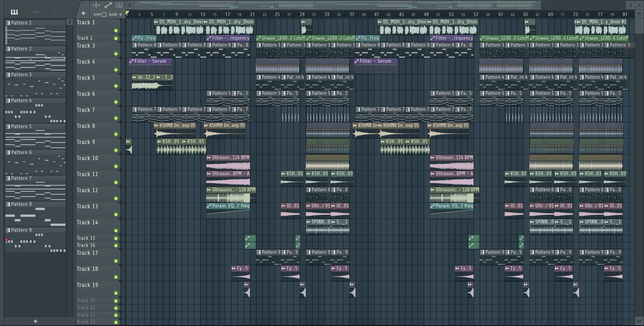Show automation clips in the picker panel
Screen dimensions: 644x326
57,12
